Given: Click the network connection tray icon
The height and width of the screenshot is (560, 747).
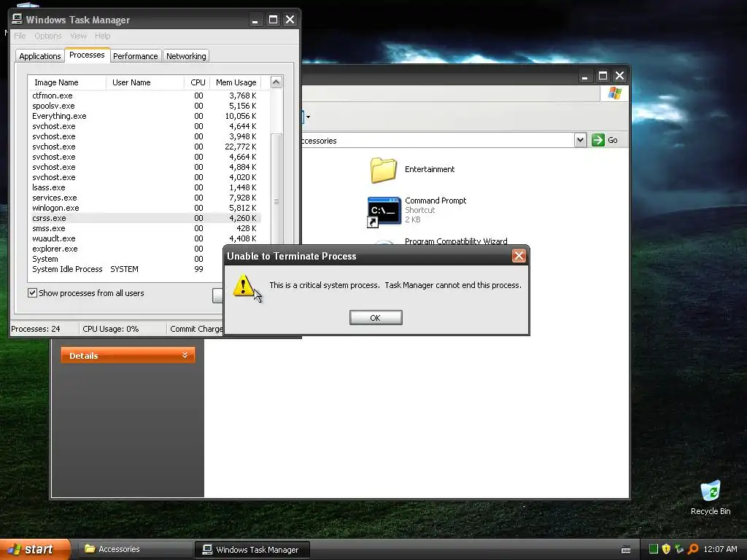Looking at the screenshot, I should (x=679, y=549).
